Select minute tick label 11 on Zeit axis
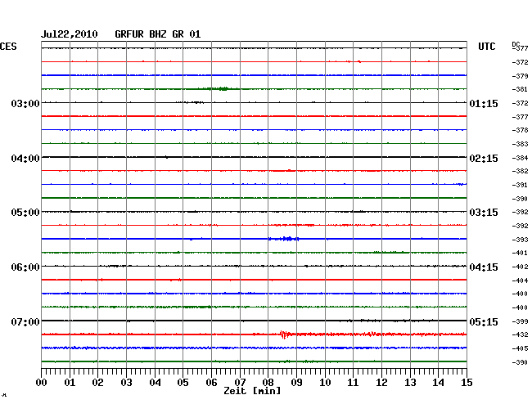The image size is (532, 404). click(353, 383)
